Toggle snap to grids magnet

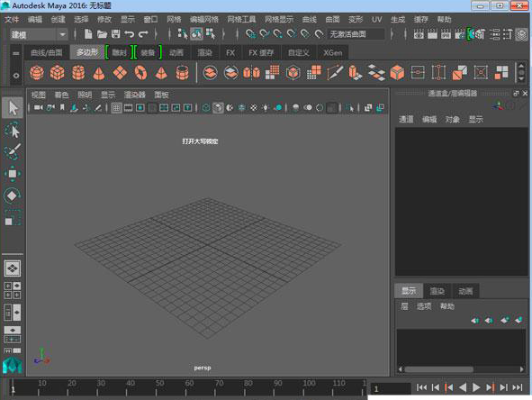(251, 34)
